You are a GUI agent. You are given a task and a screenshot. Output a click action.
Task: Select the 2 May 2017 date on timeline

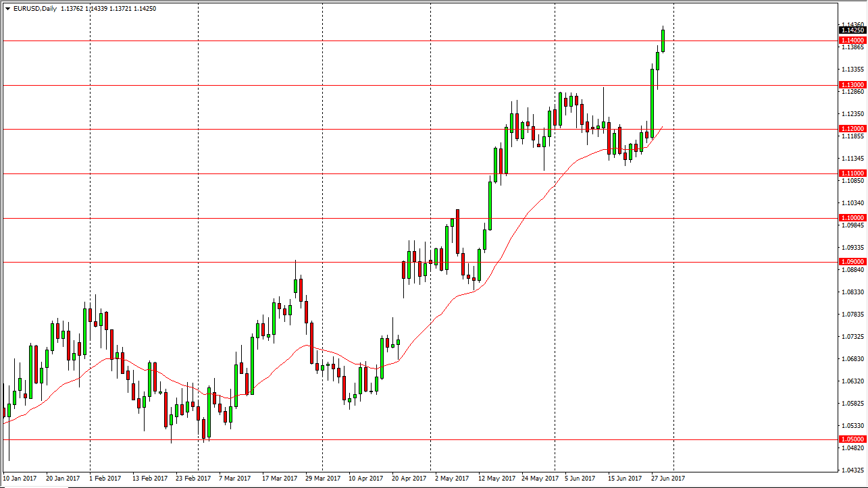[x=451, y=478]
